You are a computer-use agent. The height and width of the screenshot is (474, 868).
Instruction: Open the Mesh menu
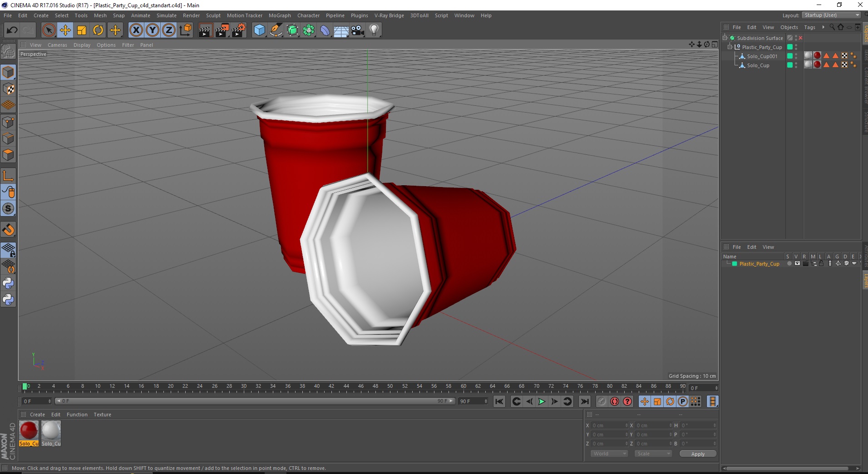pyautogui.click(x=100, y=15)
